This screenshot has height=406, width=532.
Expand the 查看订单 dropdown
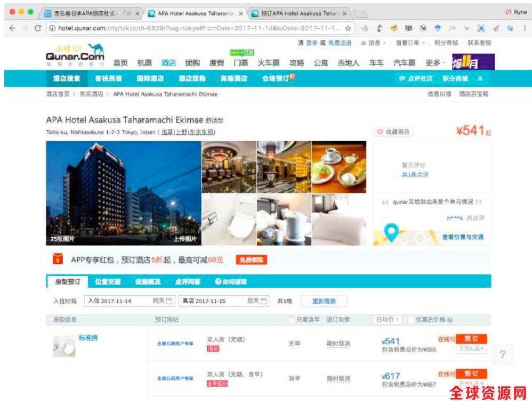410,43
